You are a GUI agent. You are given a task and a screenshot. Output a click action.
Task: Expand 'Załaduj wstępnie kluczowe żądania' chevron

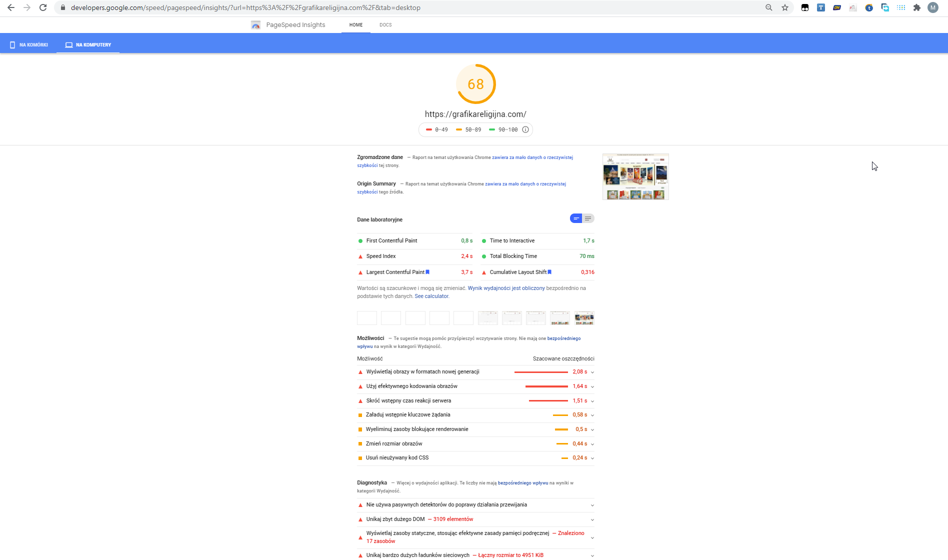592,415
